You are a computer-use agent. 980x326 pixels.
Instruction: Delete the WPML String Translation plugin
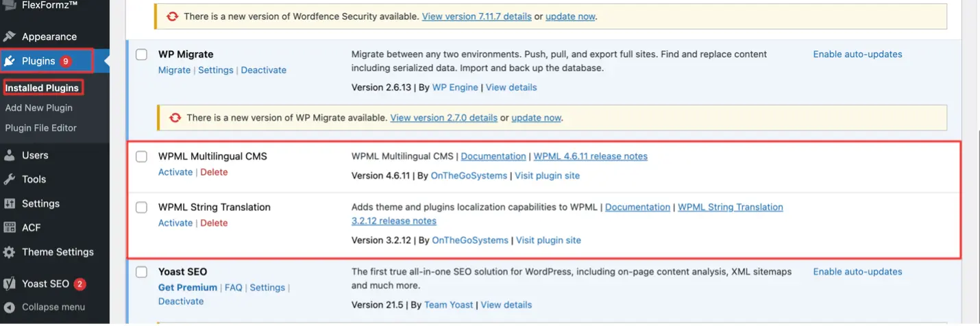[x=214, y=223]
